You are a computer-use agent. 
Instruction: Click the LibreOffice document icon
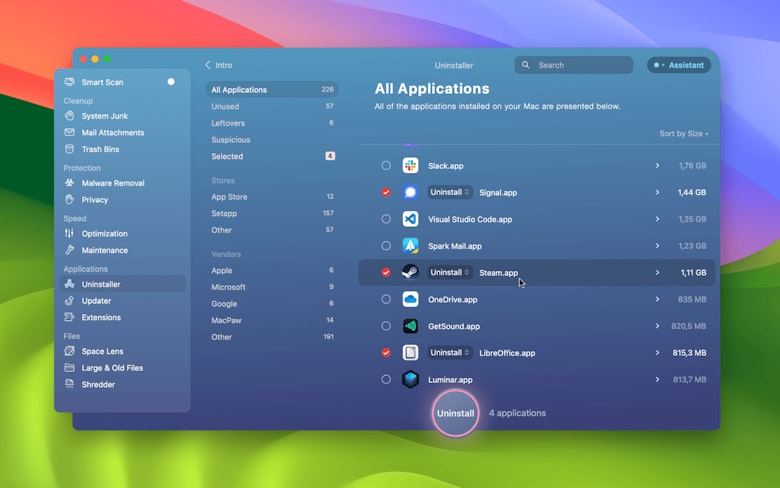tap(410, 353)
